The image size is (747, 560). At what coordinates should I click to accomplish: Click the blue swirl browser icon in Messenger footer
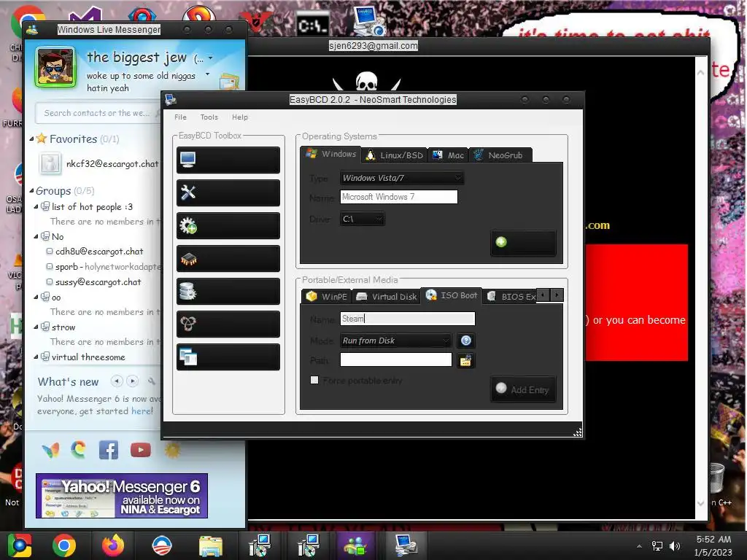[79, 449]
